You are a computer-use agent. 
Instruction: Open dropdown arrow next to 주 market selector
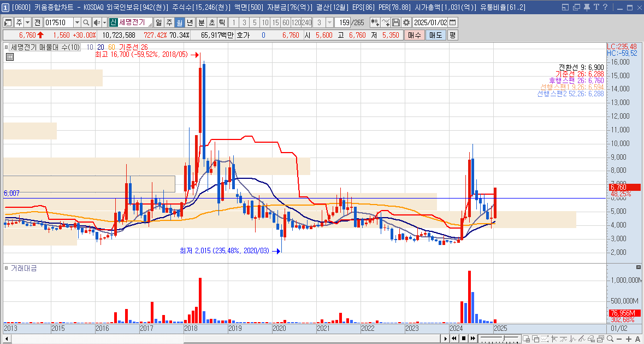pyautogui.click(x=27, y=22)
